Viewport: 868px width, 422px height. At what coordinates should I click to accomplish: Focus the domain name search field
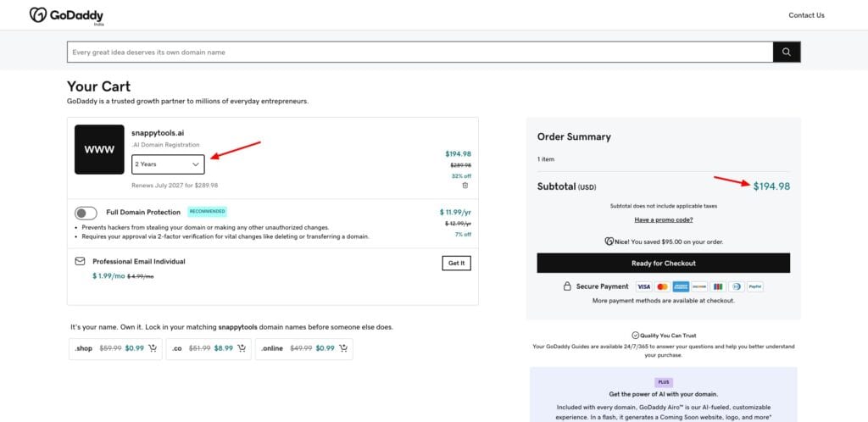[420, 52]
